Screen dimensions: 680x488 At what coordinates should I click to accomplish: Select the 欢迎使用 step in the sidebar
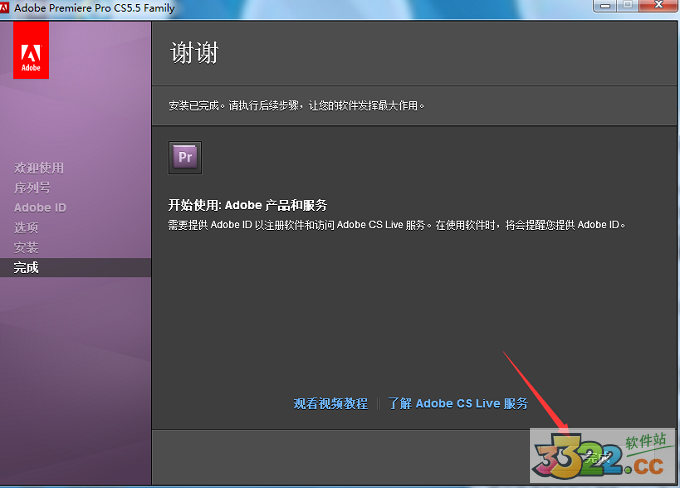click(39, 168)
